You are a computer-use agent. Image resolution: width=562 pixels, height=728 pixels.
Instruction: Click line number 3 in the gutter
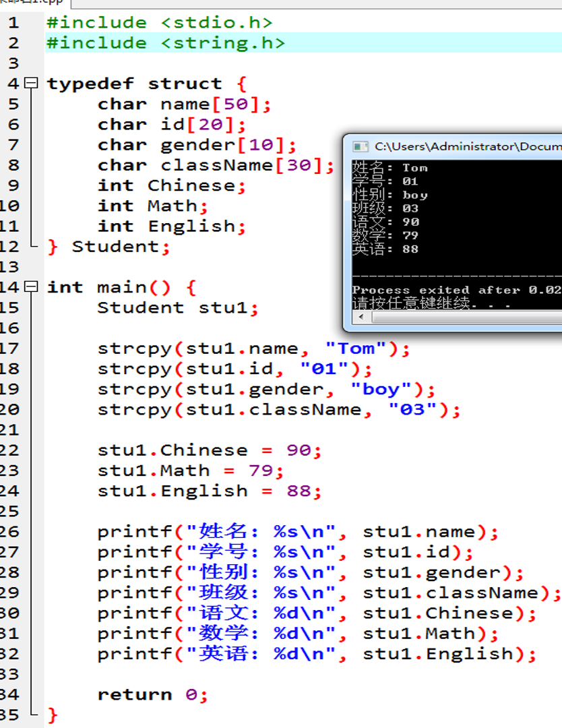[x=13, y=63]
